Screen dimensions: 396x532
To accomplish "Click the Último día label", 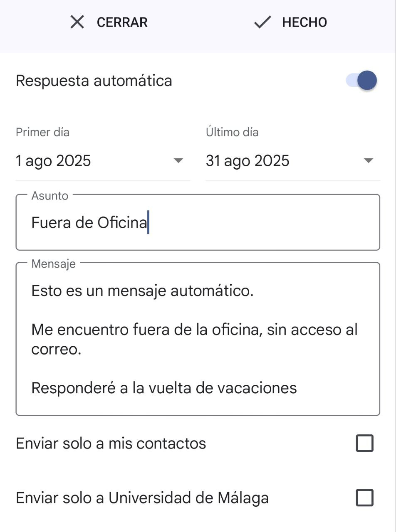I will tap(232, 132).
